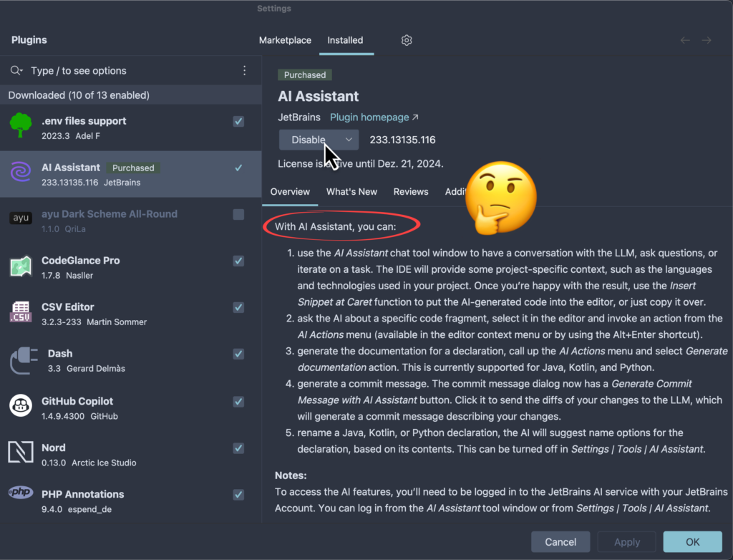Screen dimensions: 733x560
Task: Open the Plugin homepage link
Action: tap(374, 117)
